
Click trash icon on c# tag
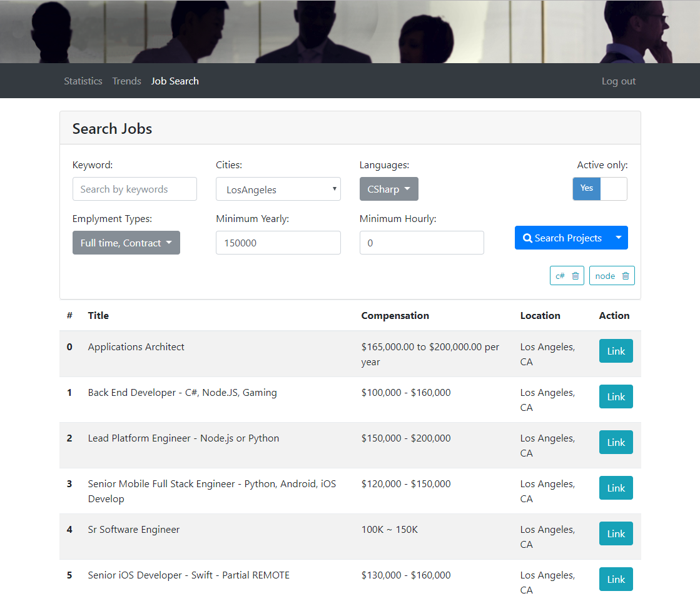(576, 276)
